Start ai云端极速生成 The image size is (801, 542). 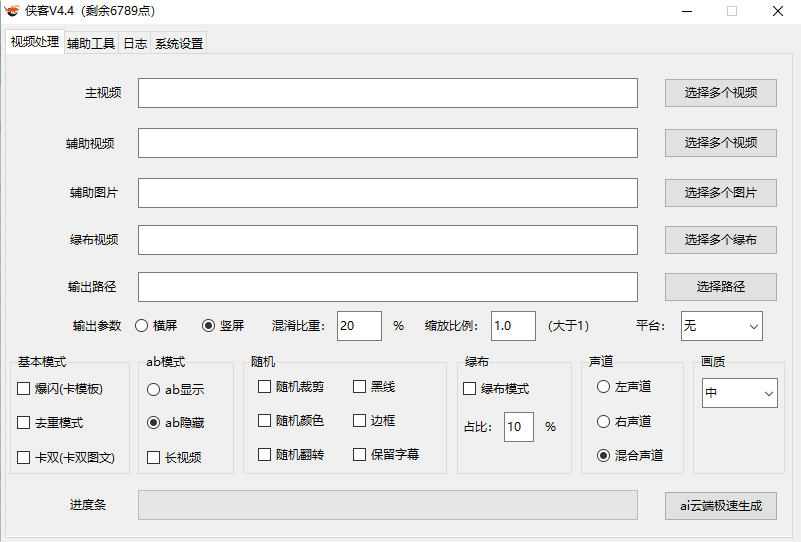point(720,506)
